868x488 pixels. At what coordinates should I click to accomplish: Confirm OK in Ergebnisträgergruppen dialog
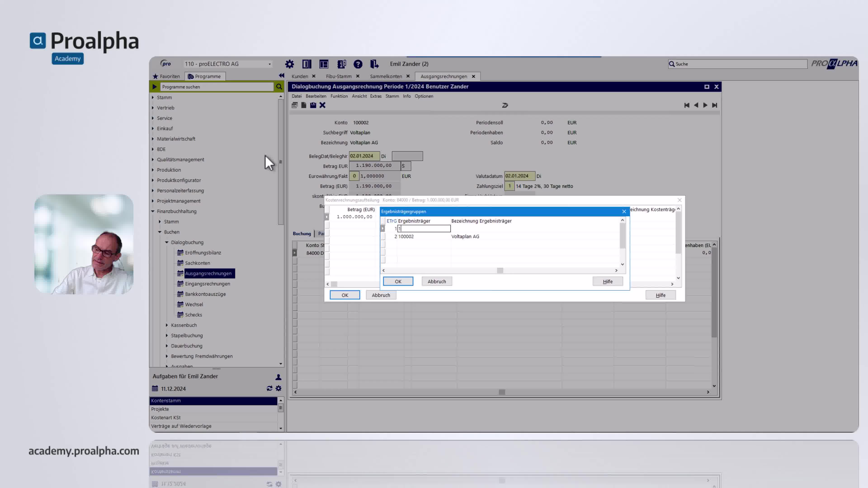pos(398,281)
